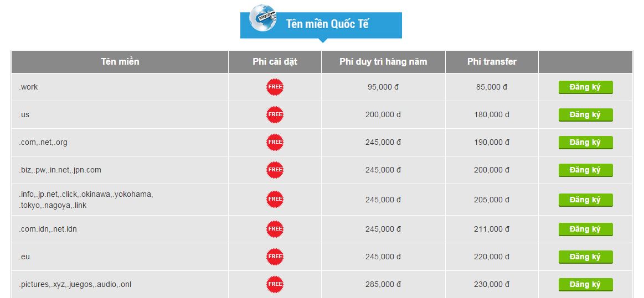Viewport: 644px width, 298px height.
Task: Click Đăng ký in the .biz,.pw row
Action: pos(585,170)
